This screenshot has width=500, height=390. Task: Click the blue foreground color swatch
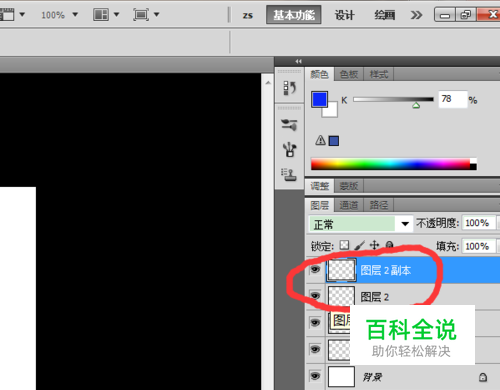pyautogui.click(x=319, y=99)
